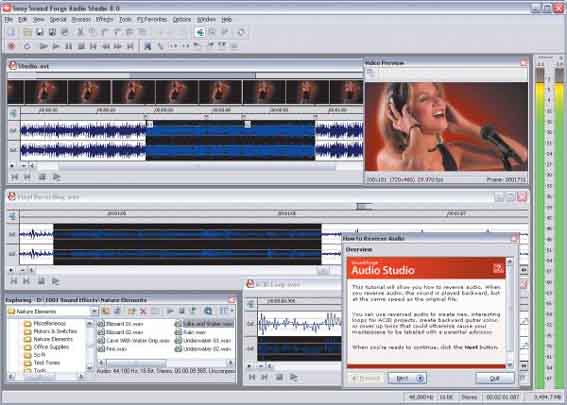The image size is (567, 405).
Task: Select the Magnify tool in toolbar
Action: pyautogui.click(x=212, y=33)
